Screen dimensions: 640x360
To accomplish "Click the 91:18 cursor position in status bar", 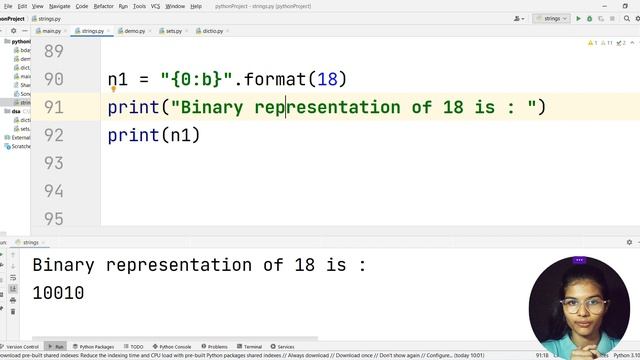I will (x=542, y=356).
